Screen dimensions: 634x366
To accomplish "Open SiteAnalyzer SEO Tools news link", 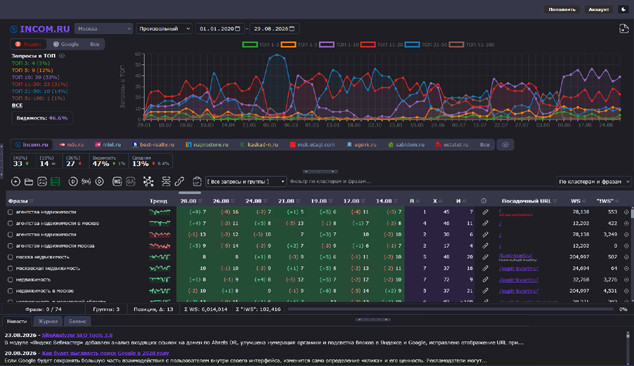I will [x=77, y=335].
